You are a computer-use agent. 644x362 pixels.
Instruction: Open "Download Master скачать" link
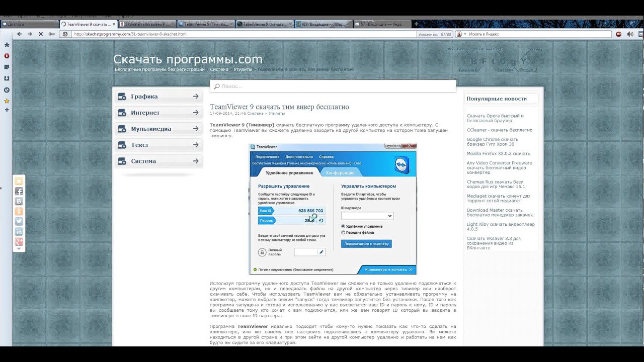(x=499, y=213)
